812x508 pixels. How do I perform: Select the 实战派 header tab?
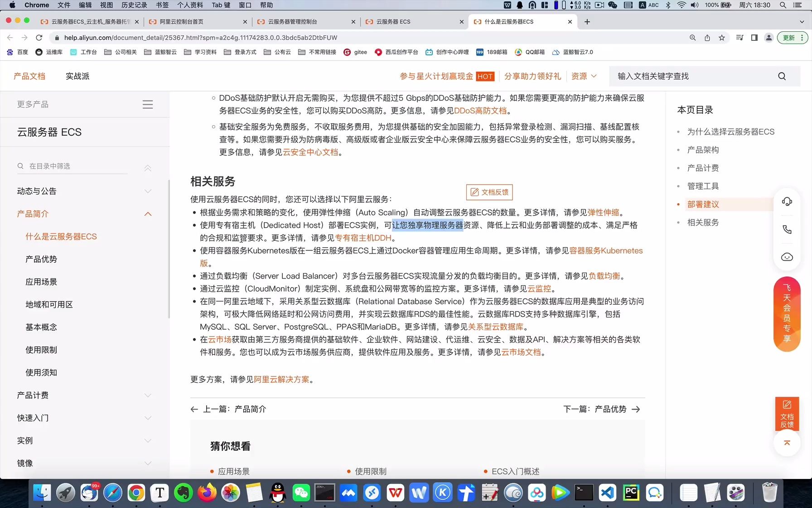pyautogui.click(x=77, y=76)
